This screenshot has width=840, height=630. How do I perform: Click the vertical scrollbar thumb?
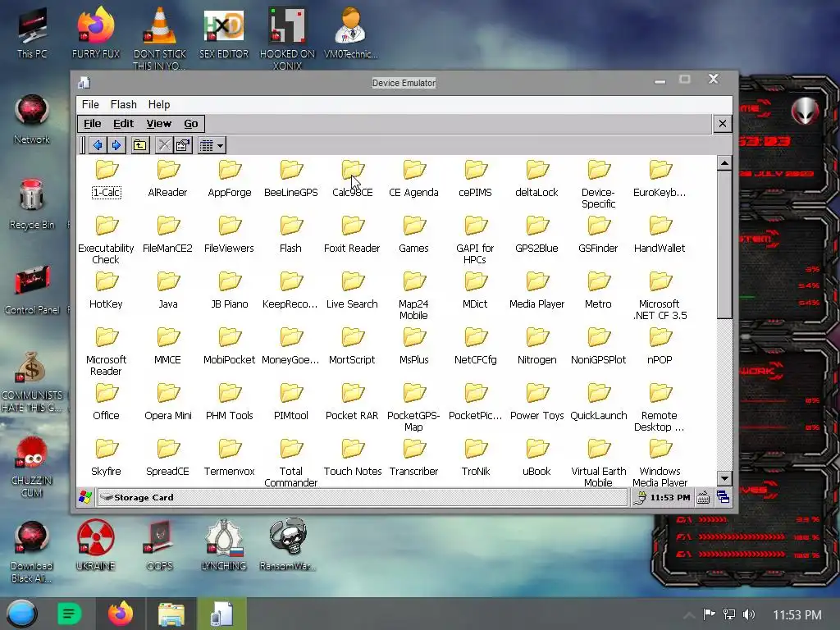724,244
